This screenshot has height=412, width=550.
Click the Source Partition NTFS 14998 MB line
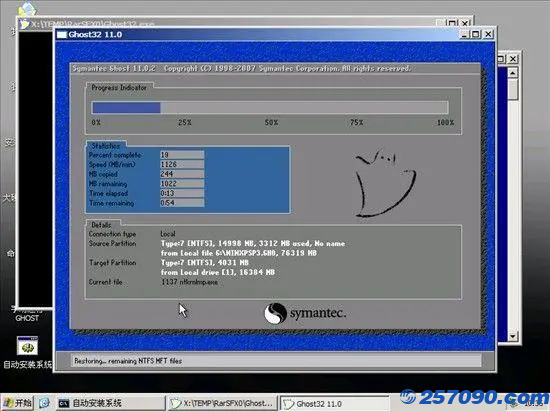(253, 243)
